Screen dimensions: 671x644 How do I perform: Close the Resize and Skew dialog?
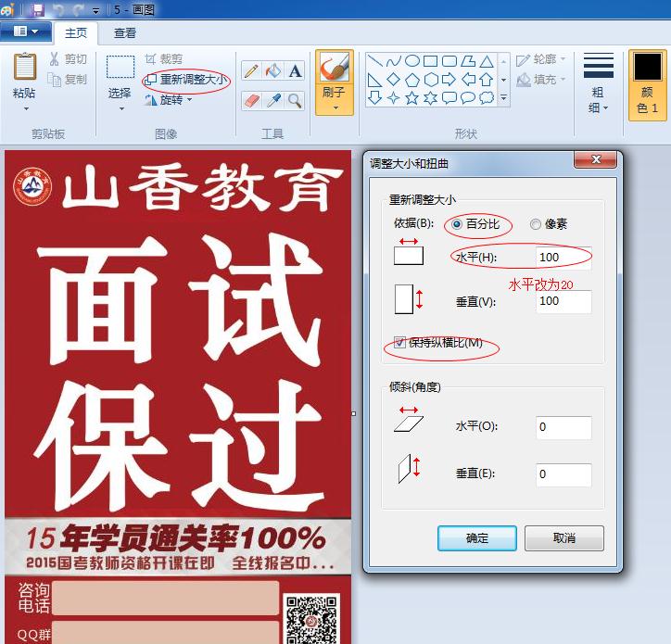(595, 159)
